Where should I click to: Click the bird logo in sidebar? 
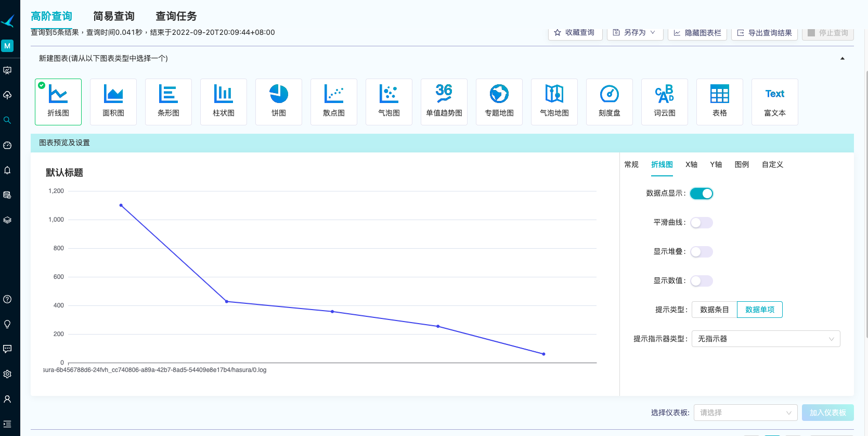(x=8, y=21)
